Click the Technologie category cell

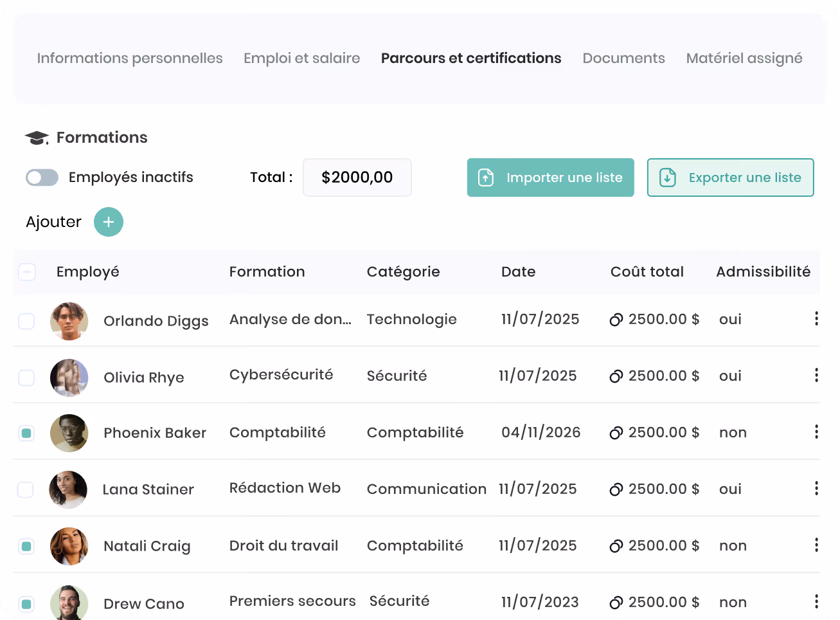(411, 320)
